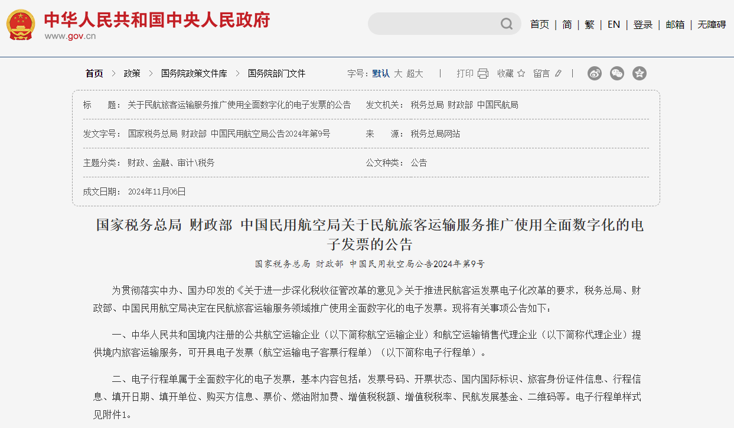Screen dimensions: 734x428
Task: Open the 登录 login link
Action: 643,24
